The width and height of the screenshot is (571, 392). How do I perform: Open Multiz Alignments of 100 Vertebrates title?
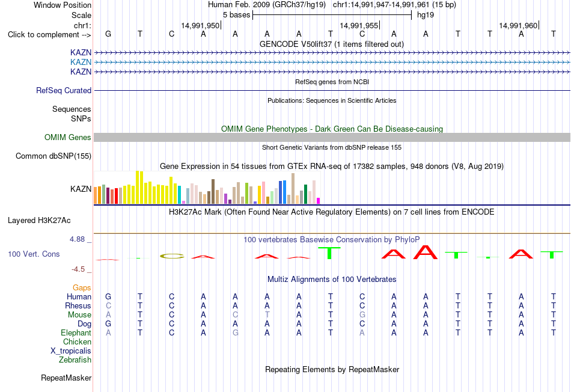point(332,280)
